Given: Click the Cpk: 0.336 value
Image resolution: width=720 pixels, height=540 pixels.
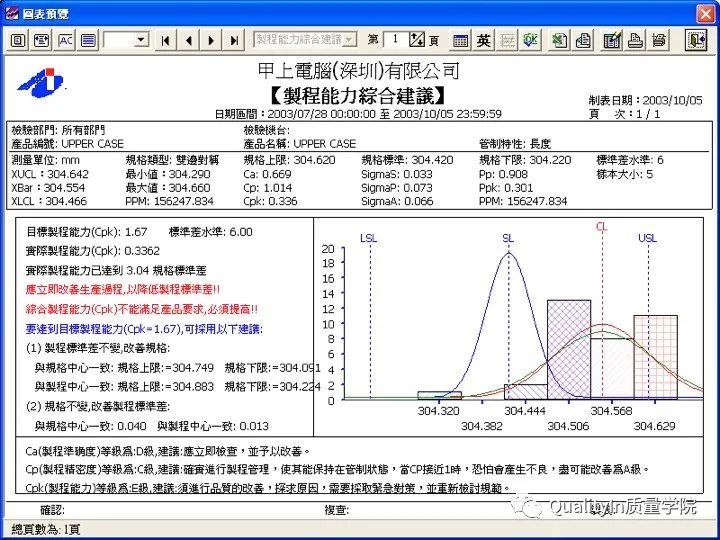Looking at the screenshot, I should point(270,201).
